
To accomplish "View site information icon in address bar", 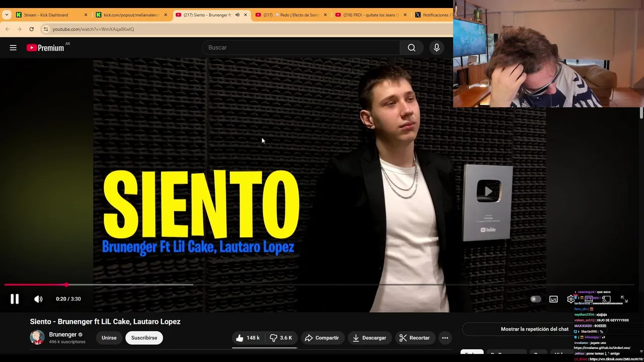I will pyautogui.click(x=46, y=29).
